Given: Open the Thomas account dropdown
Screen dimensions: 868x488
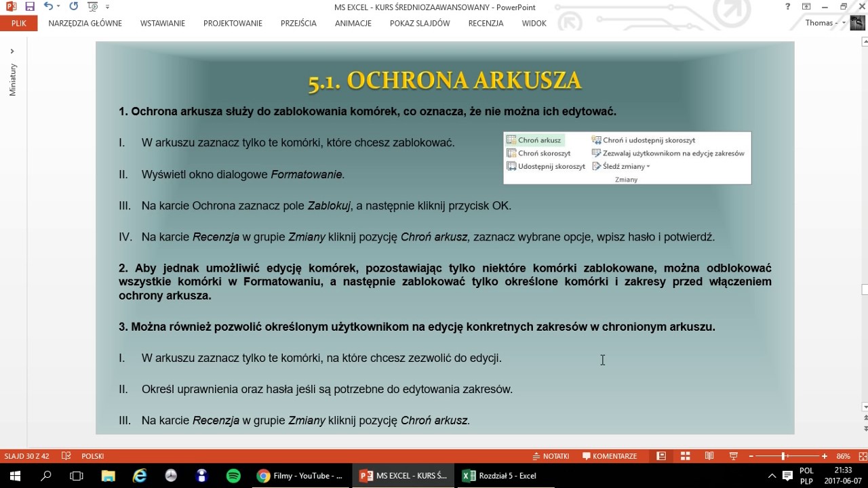Looking at the screenshot, I should [824, 23].
